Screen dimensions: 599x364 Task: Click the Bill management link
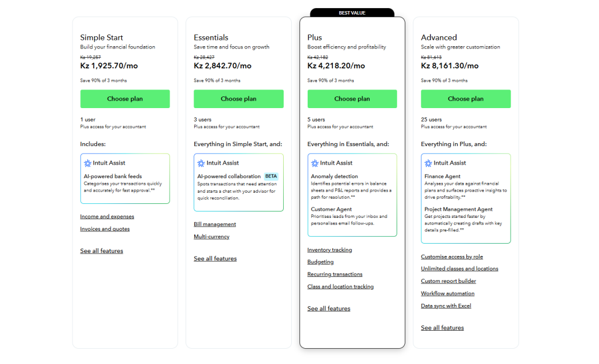pyautogui.click(x=215, y=224)
